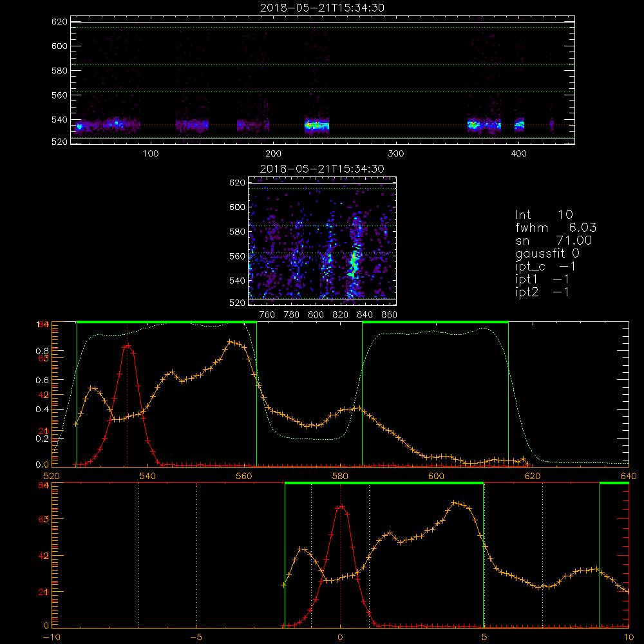Select the 'Int 10' info line
Viewport: 644px width, 644px height.
click(544, 214)
